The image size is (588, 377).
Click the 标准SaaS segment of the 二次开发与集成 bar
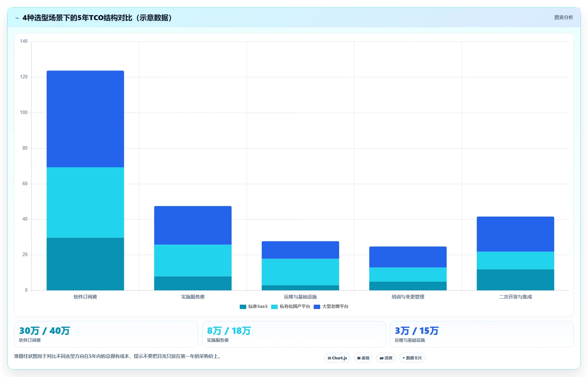515,280
